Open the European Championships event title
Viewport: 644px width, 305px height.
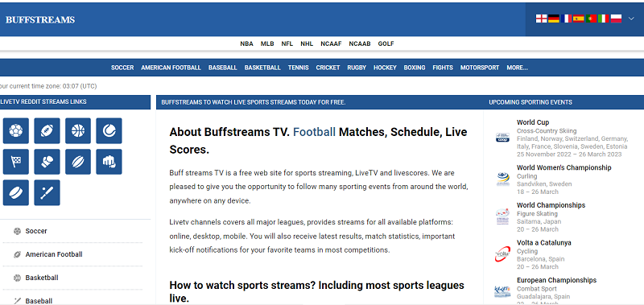556,280
